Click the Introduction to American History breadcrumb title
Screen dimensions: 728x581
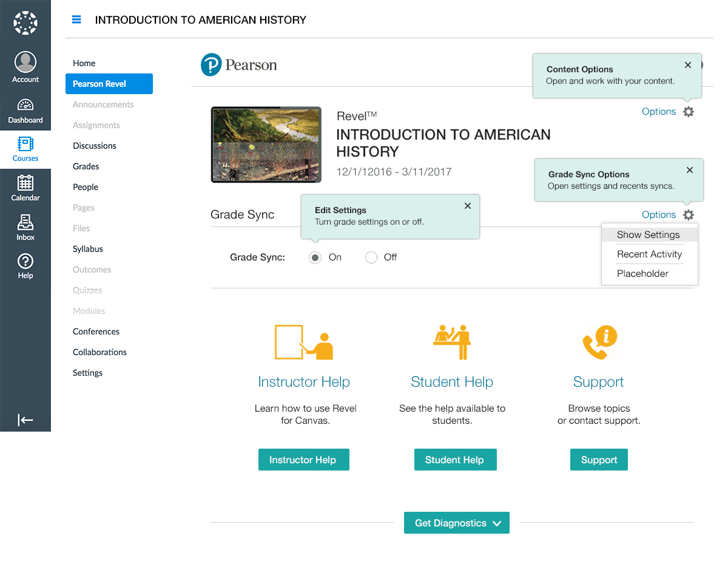pyautogui.click(x=201, y=20)
